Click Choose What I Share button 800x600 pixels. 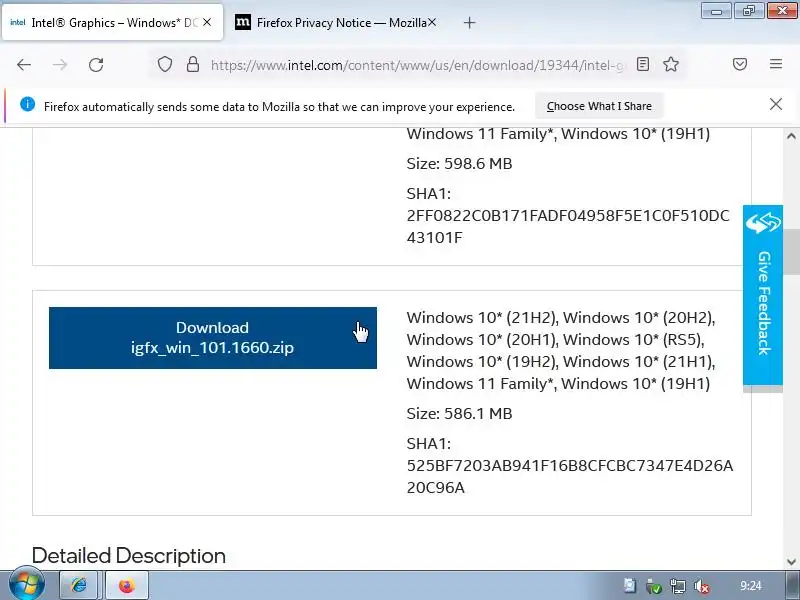pos(599,106)
